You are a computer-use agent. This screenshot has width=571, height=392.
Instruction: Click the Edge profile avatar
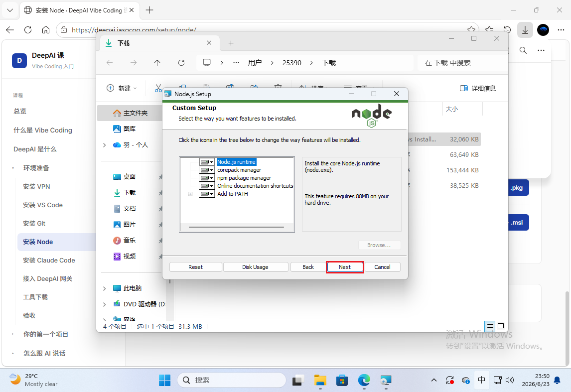tap(543, 30)
